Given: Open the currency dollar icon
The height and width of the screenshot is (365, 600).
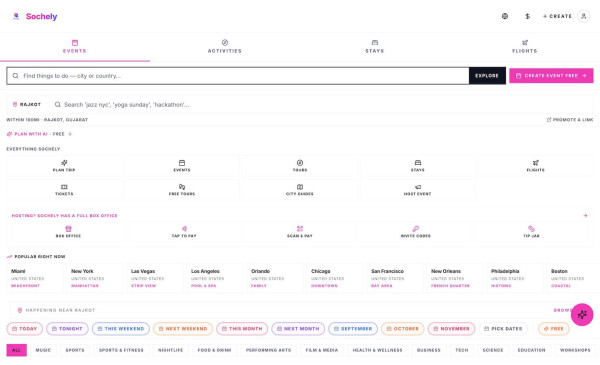Looking at the screenshot, I should tap(527, 16).
